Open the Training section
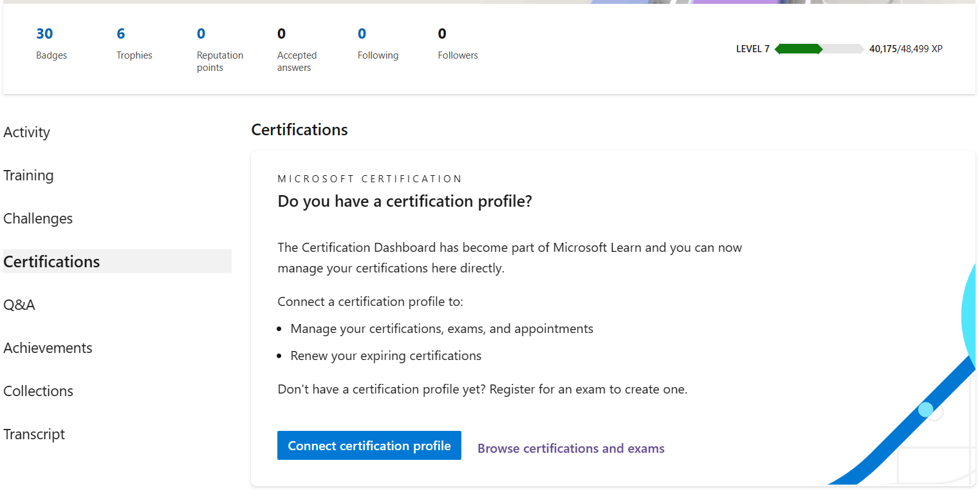Viewport: 980px width, 503px height. click(28, 175)
